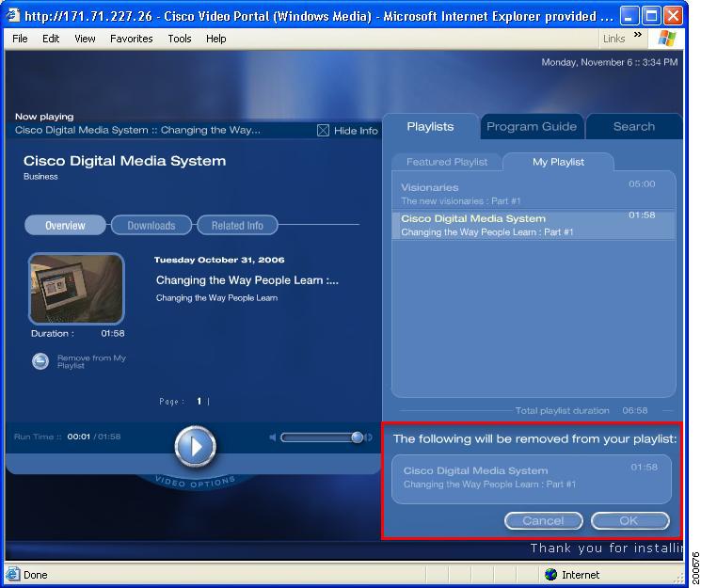Select Cisco Digital Media System in My Playlist
The height and width of the screenshot is (588, 701).
click(533, 225)
